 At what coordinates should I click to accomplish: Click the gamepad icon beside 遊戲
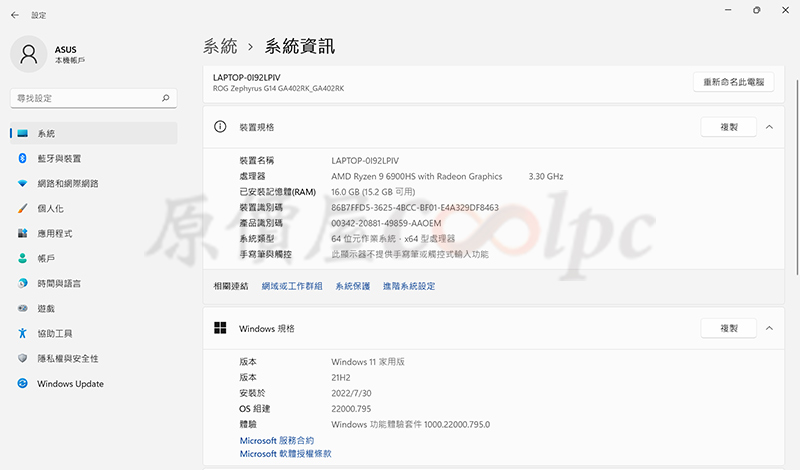click(22, 308)
